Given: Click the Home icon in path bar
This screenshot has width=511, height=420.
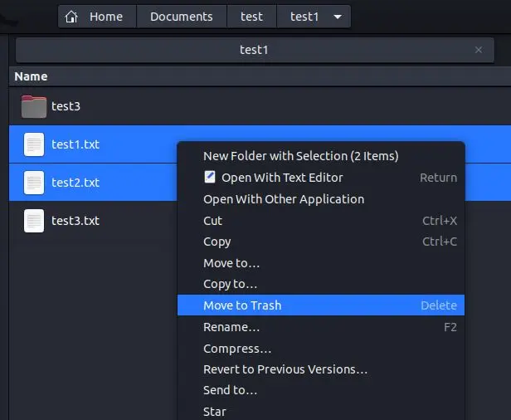Looking at the screenshot, I should (72, 17).
